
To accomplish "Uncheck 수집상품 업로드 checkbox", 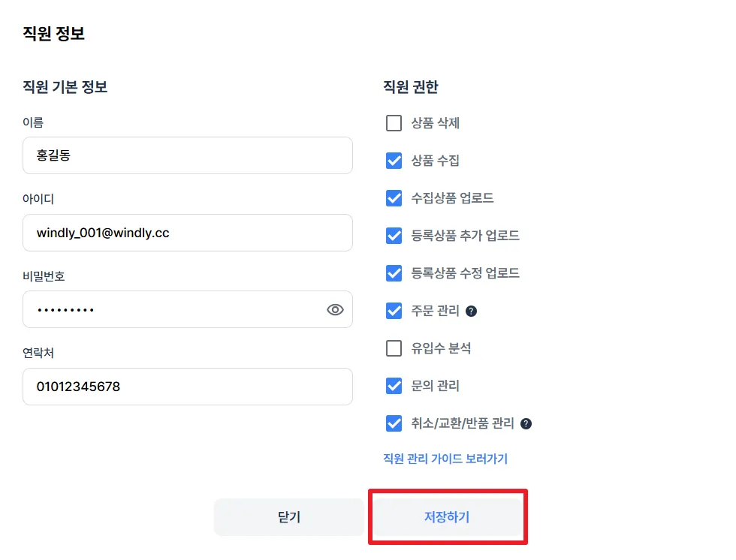I will tap(394, 198).
